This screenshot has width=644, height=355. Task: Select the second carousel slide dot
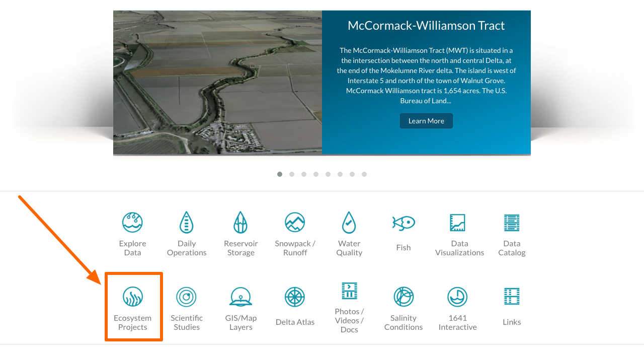[x=292, y=174]
